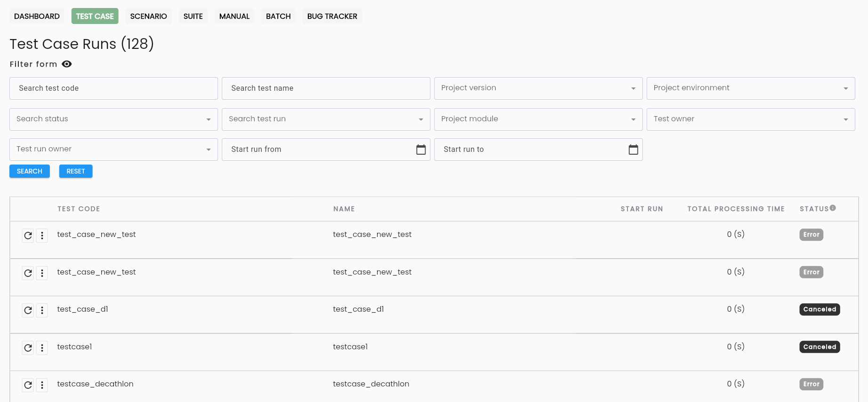The image size is (868, 402).
Task: Expand the Project environment dropdown
Action: click(x=751, y=88)
